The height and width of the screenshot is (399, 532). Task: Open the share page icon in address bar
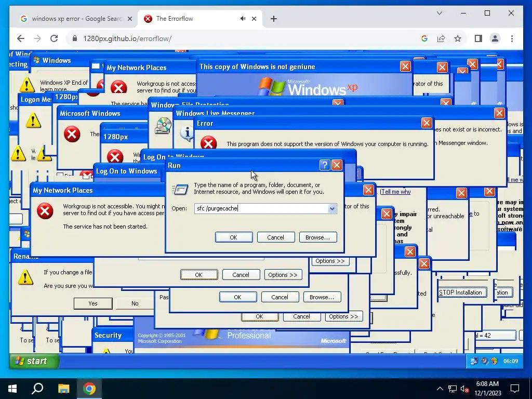[441, 38]
